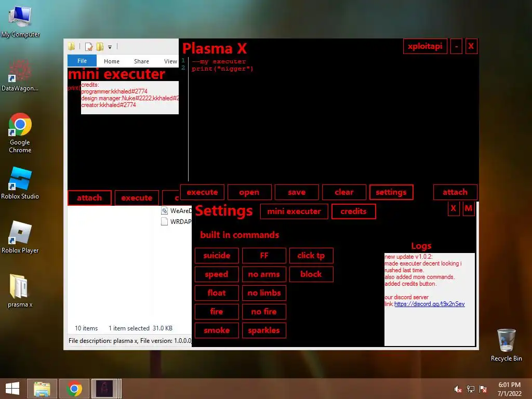This screenshot has height=399, width=532.
Task: Click the credits button in Settings
Action: [x=353, y=211]
